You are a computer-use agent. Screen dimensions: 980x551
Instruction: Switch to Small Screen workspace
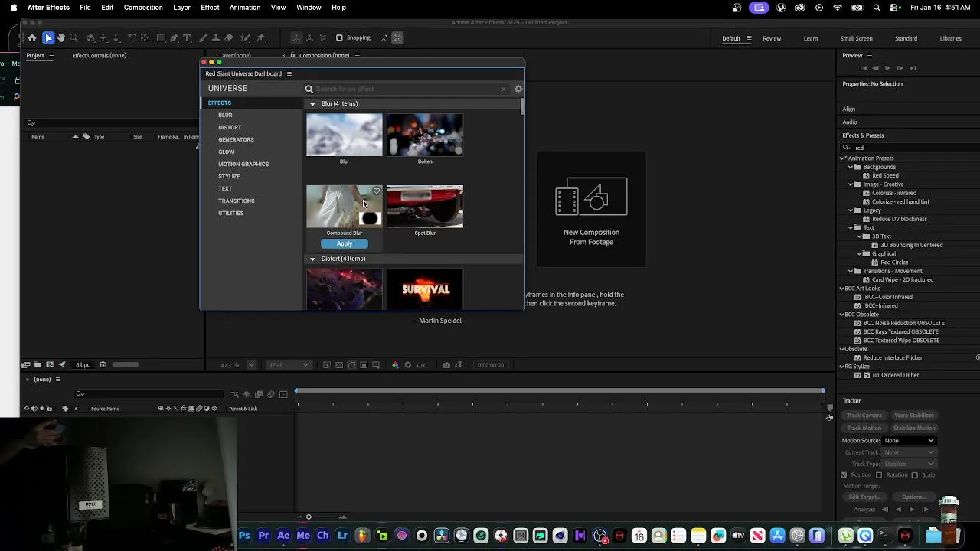[x=856, y=38]
